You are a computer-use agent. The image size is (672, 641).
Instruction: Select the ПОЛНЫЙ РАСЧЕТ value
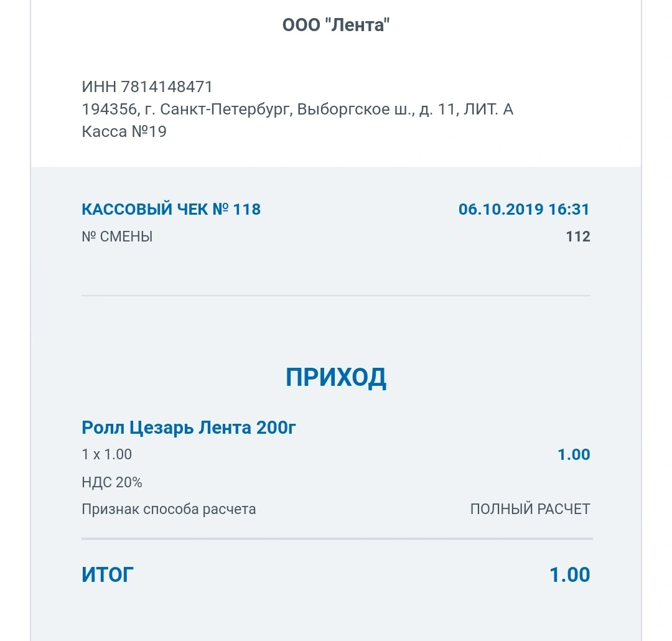(530, 509)
